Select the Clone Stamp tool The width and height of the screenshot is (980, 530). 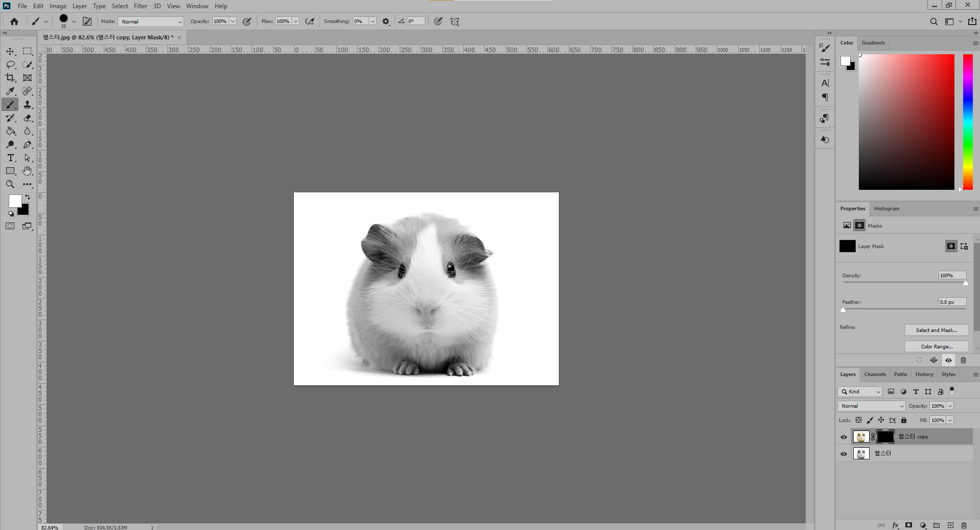28,104
